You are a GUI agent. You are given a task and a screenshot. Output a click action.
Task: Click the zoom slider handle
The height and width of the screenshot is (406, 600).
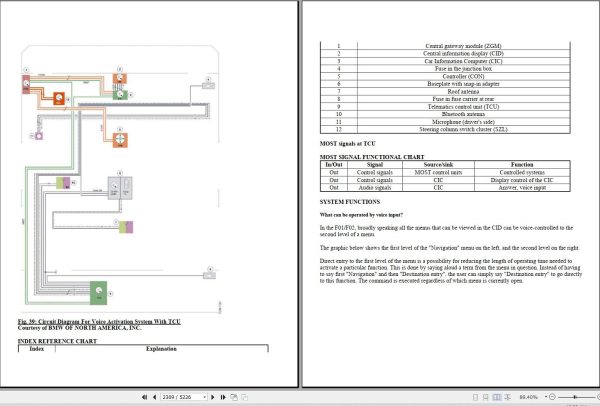tap(575, 397)
